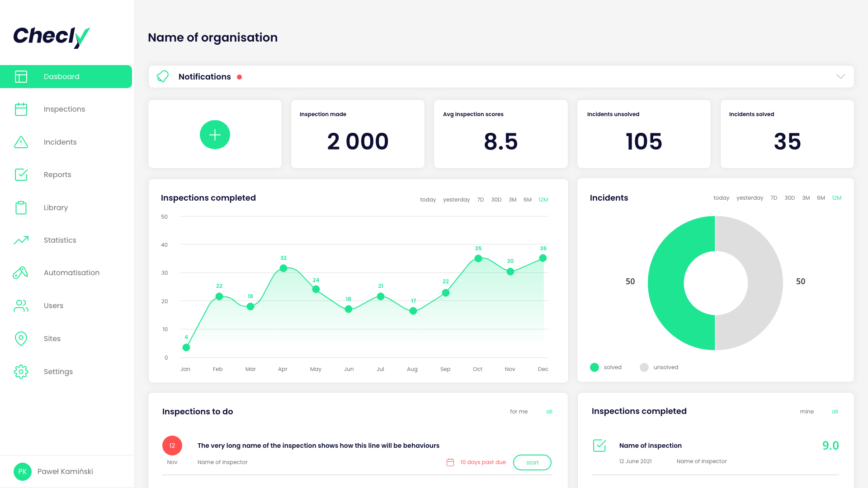
Task: Click the PK user avatar
Action: tap(23, 472)
